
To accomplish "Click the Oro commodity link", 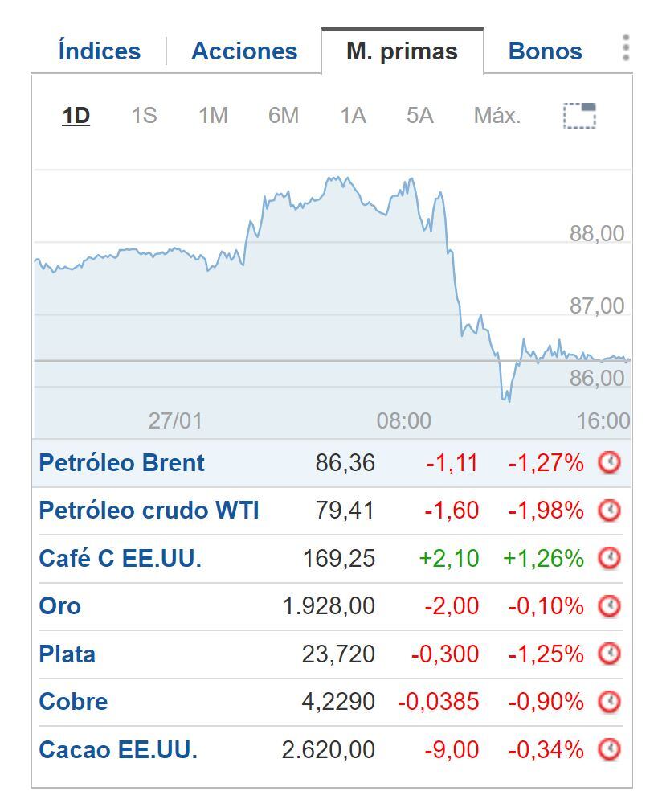I will coord(59,606).
